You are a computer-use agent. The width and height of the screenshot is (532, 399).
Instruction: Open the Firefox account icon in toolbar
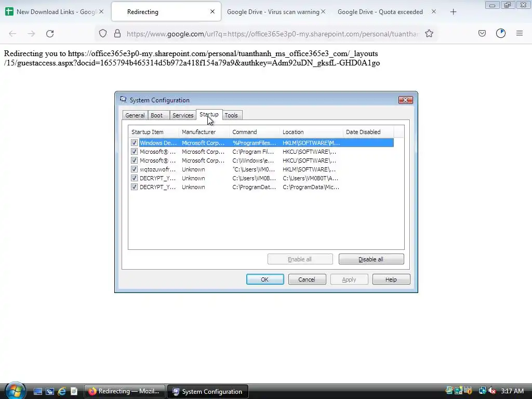click(x=501, y=34)
